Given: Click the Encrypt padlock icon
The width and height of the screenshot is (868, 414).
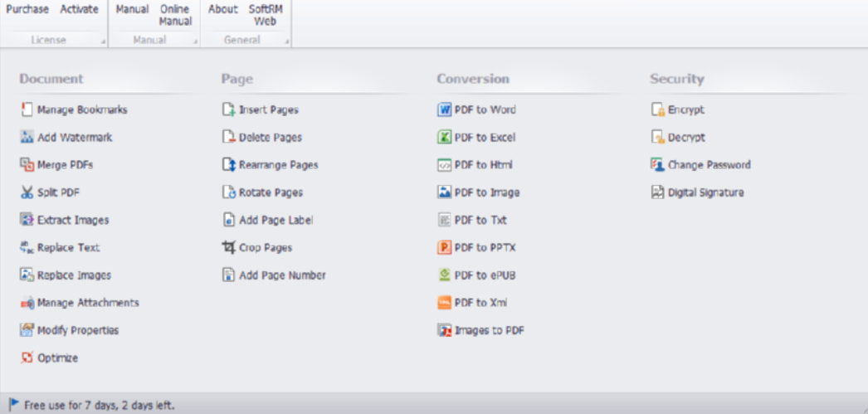Looking at the screenshot, I should click(658, 110).
